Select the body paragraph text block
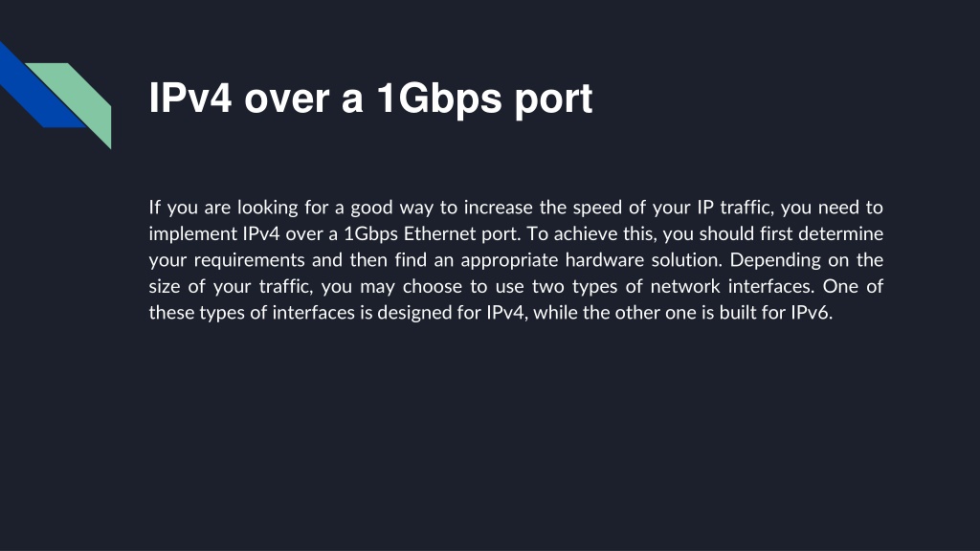980x551 pixels. [516, 259]
